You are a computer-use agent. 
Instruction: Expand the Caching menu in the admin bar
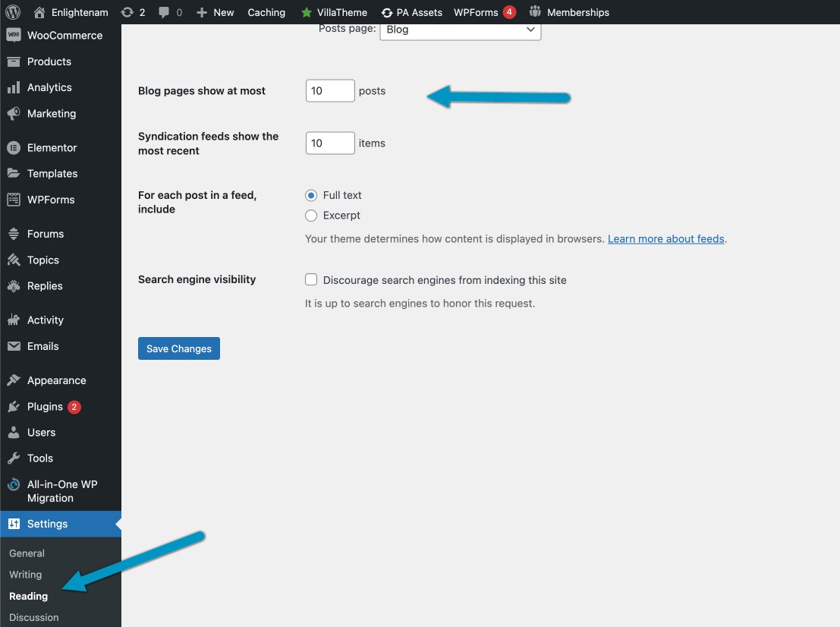[266, 11]
